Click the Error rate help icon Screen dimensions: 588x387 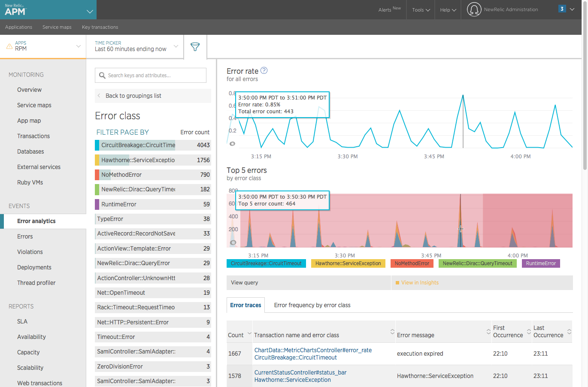[x=264, y=71]
